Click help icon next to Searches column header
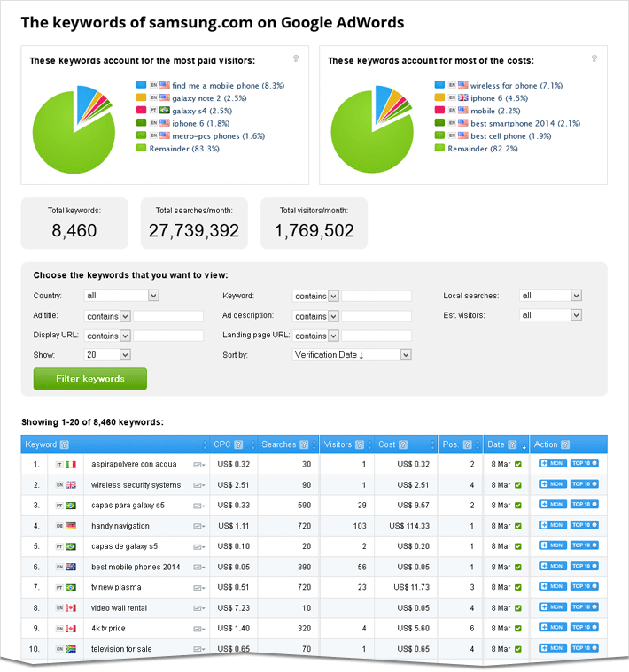Viewport: 629px width, 672px height. 304,444
